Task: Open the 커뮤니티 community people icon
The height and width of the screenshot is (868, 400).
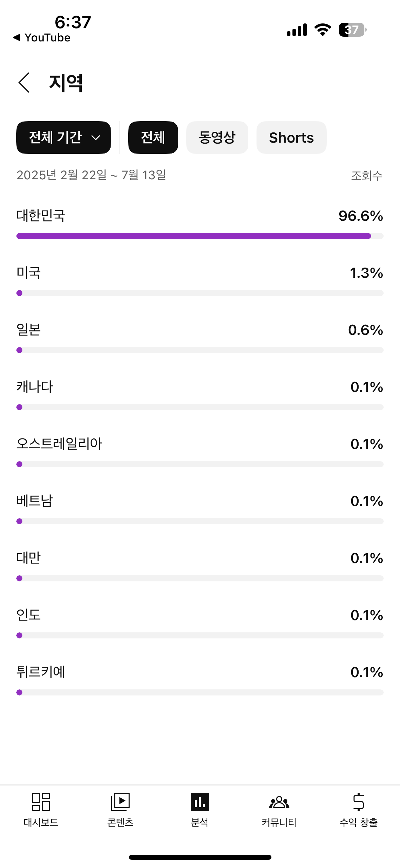Action: (x=279, y=802)
